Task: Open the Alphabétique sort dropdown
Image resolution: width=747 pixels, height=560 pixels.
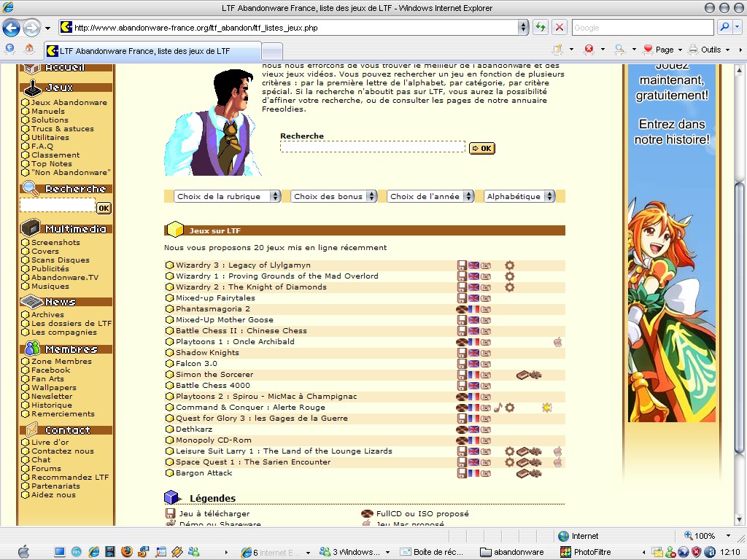Action: 519,196
